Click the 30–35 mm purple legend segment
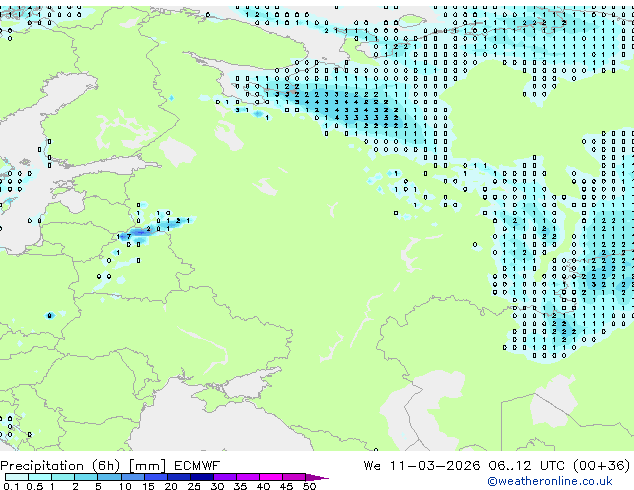Image resolution: width=634 pixels, height=490 pixels. (224, 477)
